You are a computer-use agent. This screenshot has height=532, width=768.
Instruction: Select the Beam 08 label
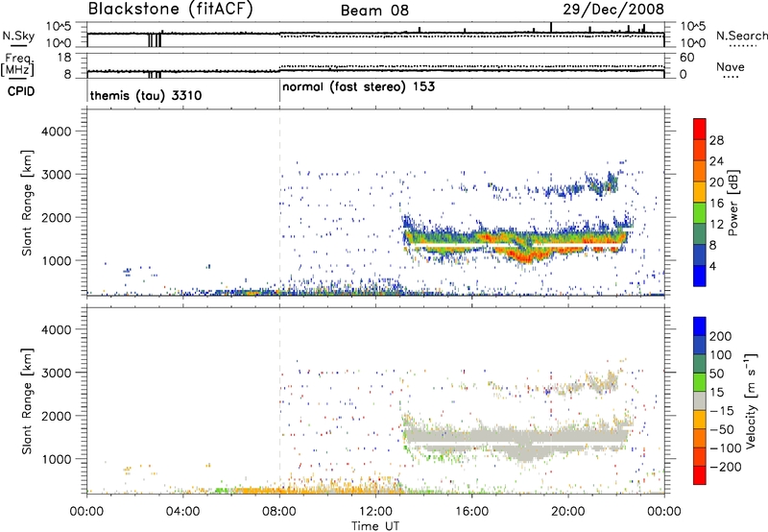click(374, 11)
